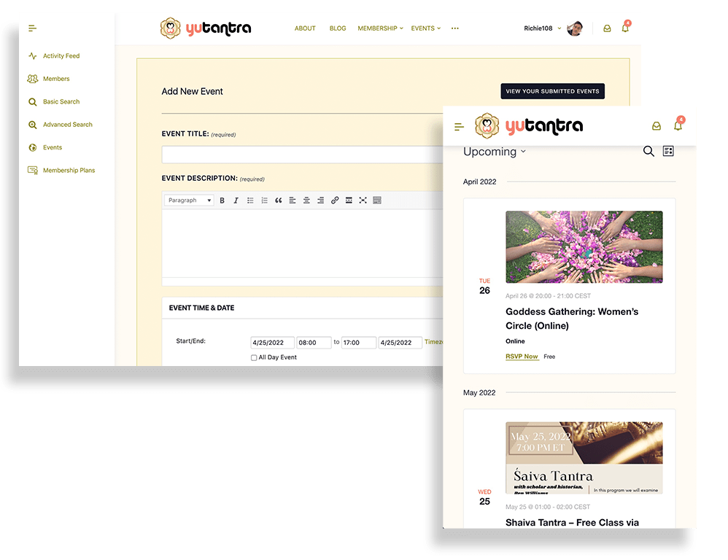728x560 pixels.
Task: Apply italic formatting in the editor toolbar
Action: click(x=236, y=201)
